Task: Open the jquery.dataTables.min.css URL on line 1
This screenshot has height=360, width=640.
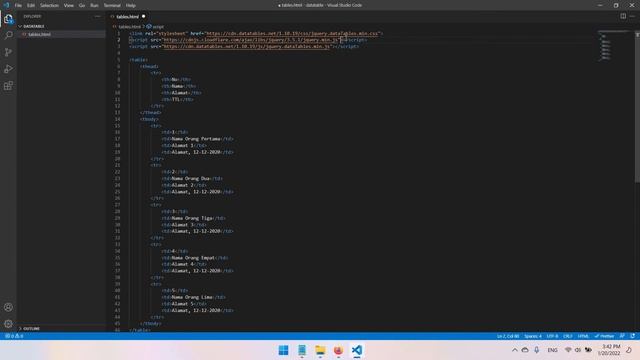Action: coord(291,33)
